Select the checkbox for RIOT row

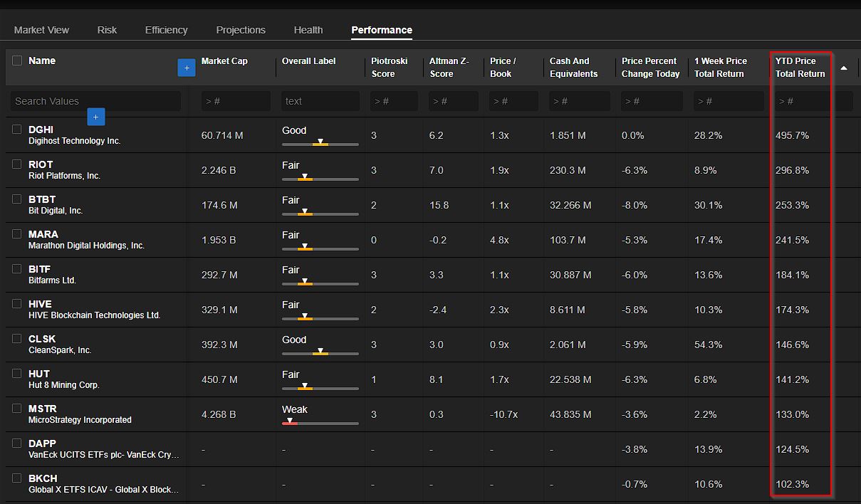tap(17, 164)
